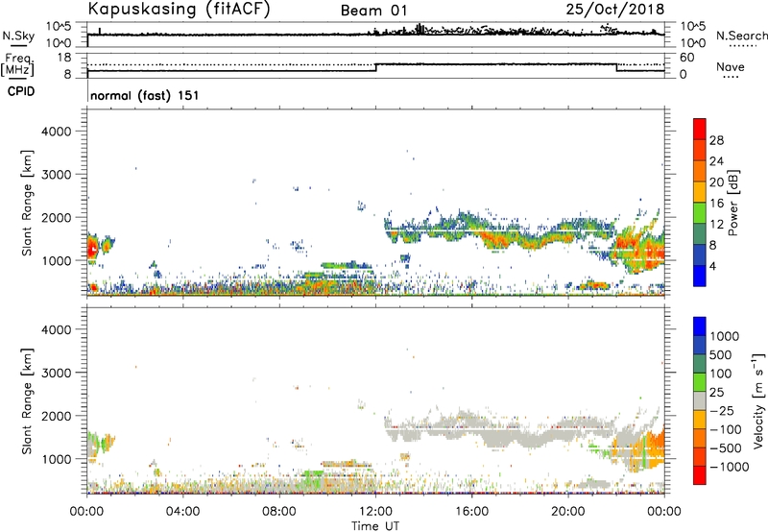
Task: Click the '04:00' time axis tick
Action: 182,512
